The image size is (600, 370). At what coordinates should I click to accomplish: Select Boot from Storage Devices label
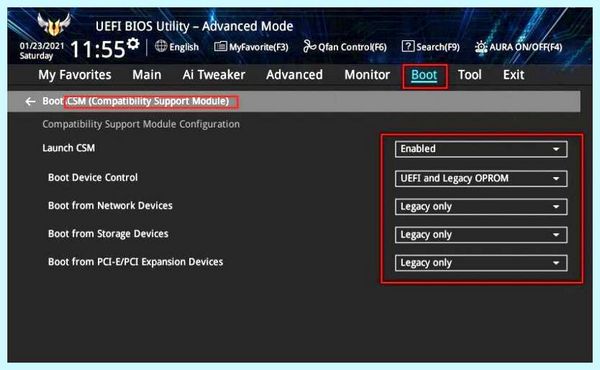click(108, 234)
